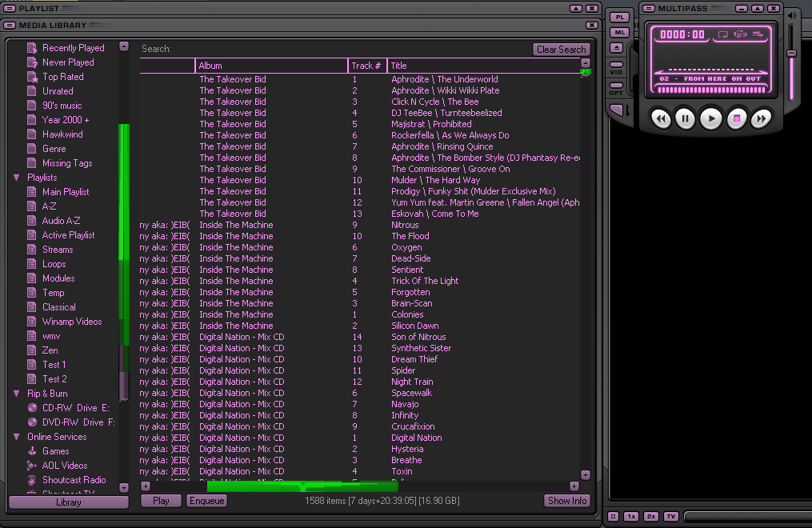Click the Album column header
The image size is (812, 528).
[x=271, y=66]
